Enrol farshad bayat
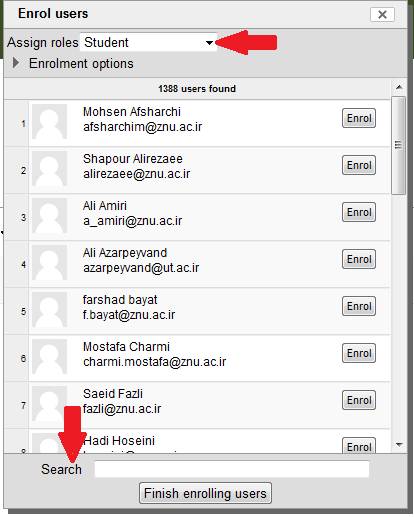Image resolution: width=414 pixels, height=517 pixels. pyautogui.click(x=359, y=306)
